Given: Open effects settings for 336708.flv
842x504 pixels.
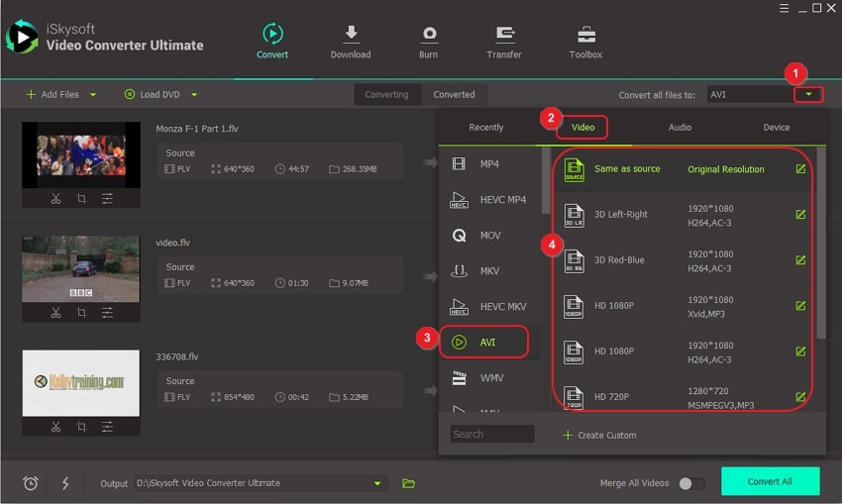Looking at the screenshot, I should (107, 427).
